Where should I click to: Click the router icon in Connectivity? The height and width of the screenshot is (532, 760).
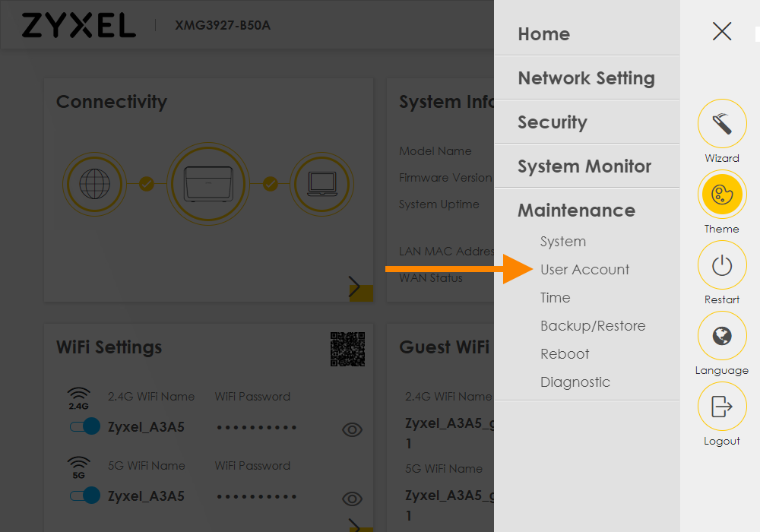pyautogui.click(x=207, y=184)
